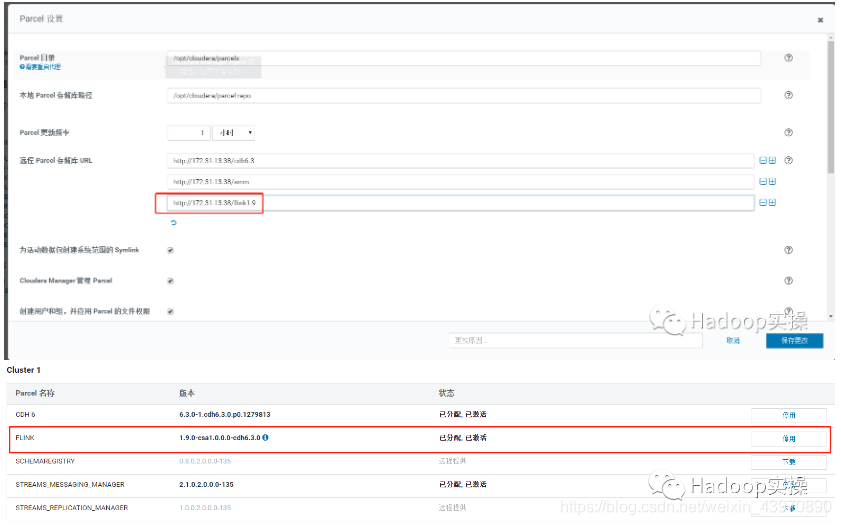Open help for Cloudera Manager manage Parcel
841x525 pixels.
(788, 280)
